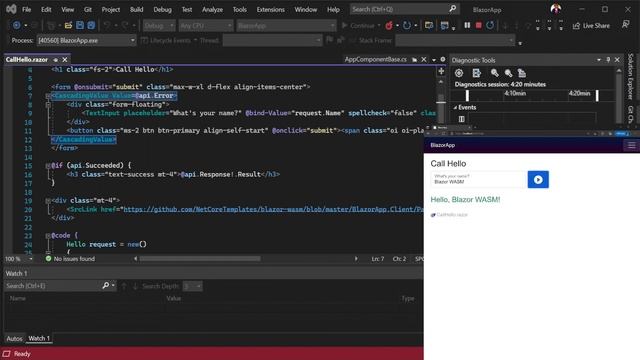Click the Open File folder icon

(x=68, y=25)
